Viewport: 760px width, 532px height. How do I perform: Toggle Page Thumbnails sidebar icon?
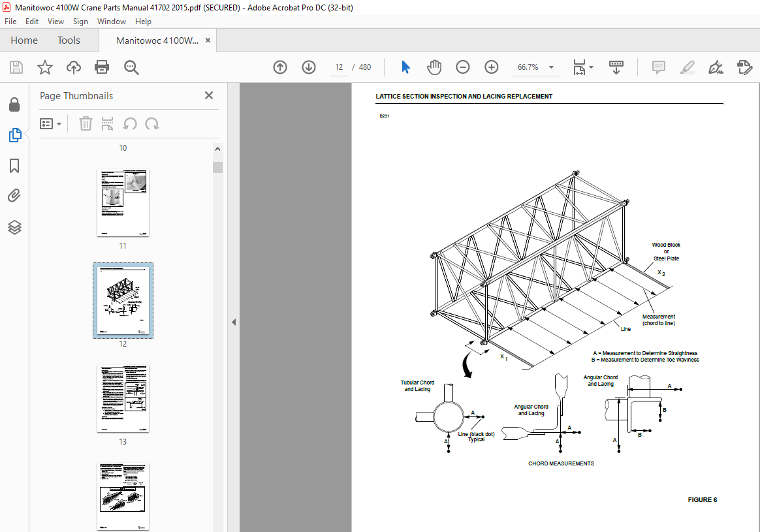tap(15, 135)
